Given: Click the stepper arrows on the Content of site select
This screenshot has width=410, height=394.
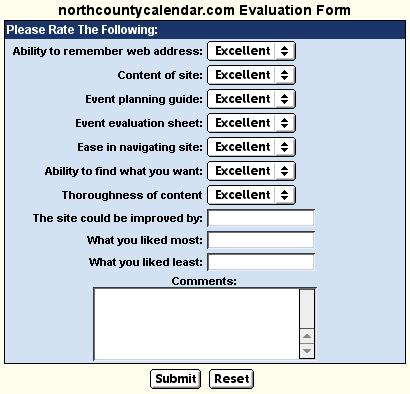Looking at the screenshot, I should click(x=284, y=75).
